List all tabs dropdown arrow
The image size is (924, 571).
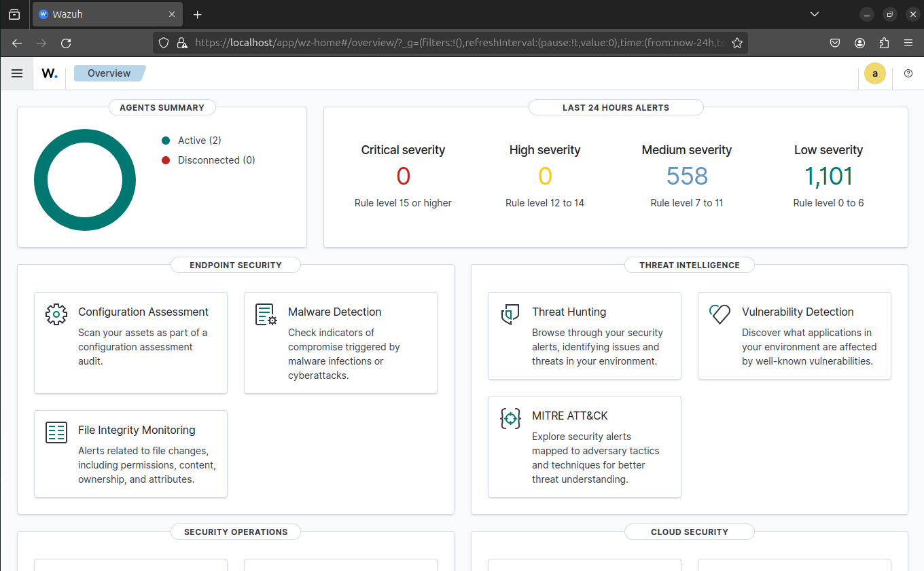coord(815,14)
